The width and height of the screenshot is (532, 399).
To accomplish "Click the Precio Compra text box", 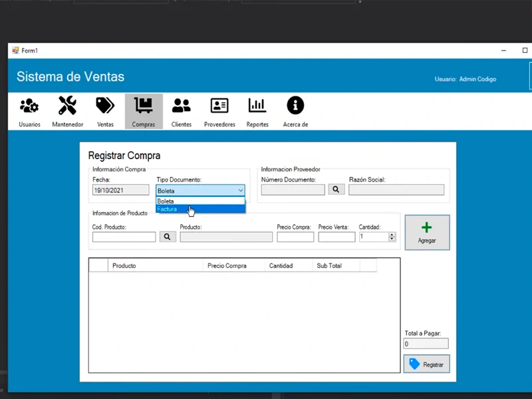I will (295, 237).
